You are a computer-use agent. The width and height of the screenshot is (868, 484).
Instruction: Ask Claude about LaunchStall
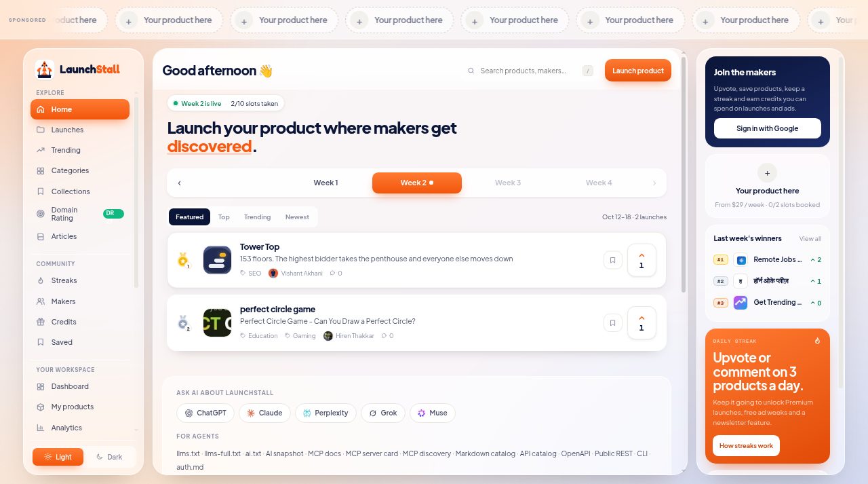264,413
